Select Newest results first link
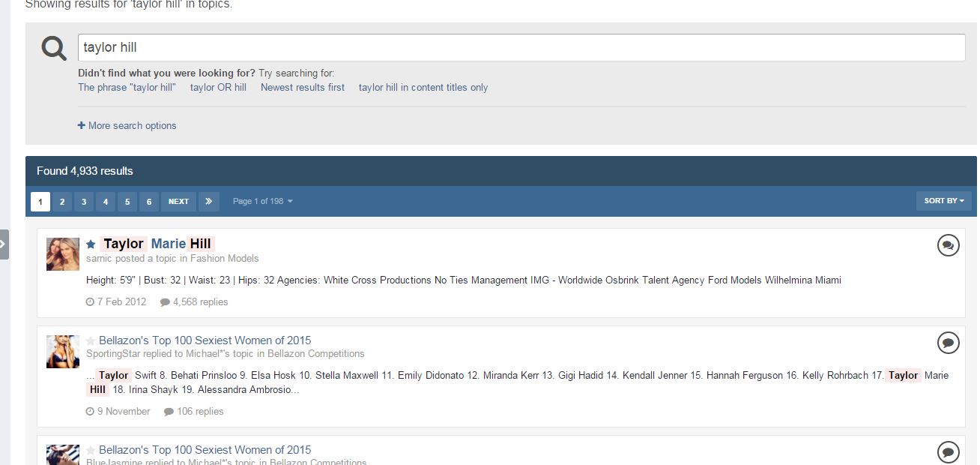 pos(303,88)
